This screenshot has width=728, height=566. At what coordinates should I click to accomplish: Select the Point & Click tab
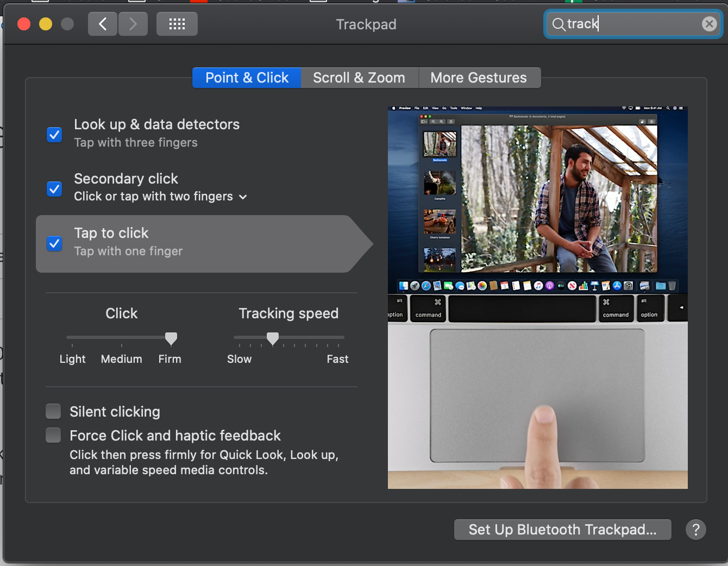pyautogui.click(x=247, y=78)
